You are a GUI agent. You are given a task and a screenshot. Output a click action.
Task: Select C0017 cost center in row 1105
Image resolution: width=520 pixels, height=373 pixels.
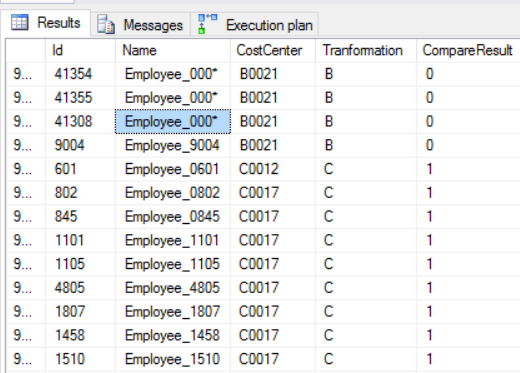coord(273,264)
